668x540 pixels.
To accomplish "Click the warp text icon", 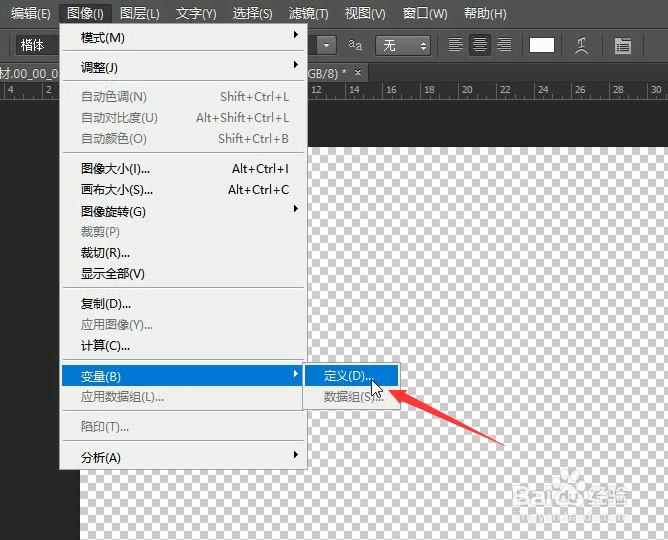I will (581, 45).
